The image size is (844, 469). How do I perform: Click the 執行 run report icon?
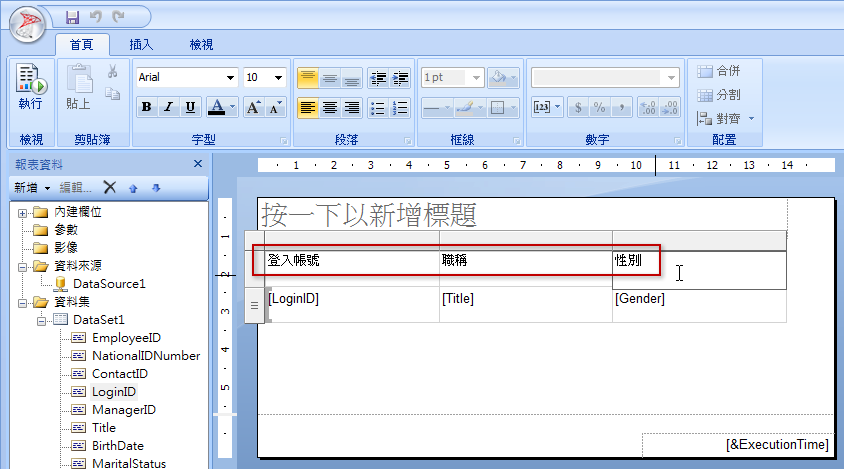click(31, 87)
